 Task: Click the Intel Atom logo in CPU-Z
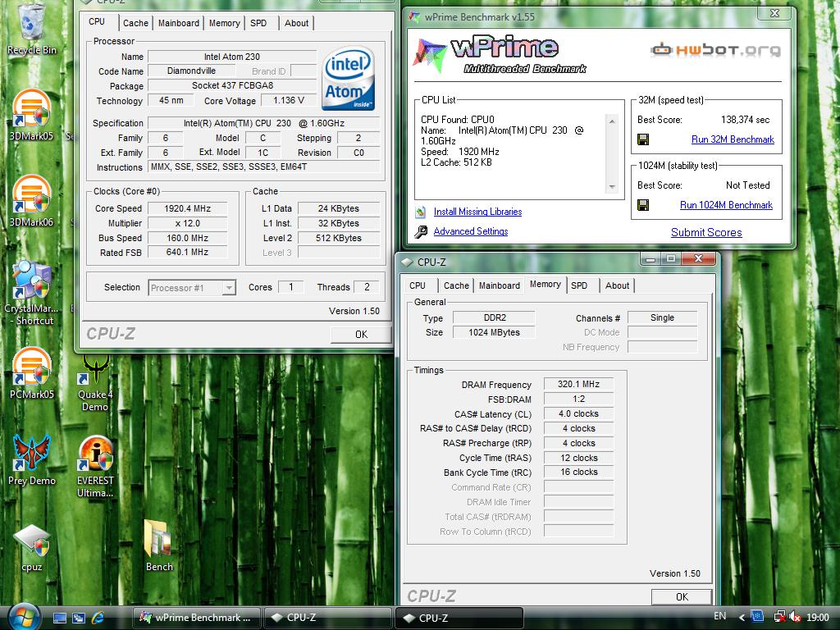349,79
